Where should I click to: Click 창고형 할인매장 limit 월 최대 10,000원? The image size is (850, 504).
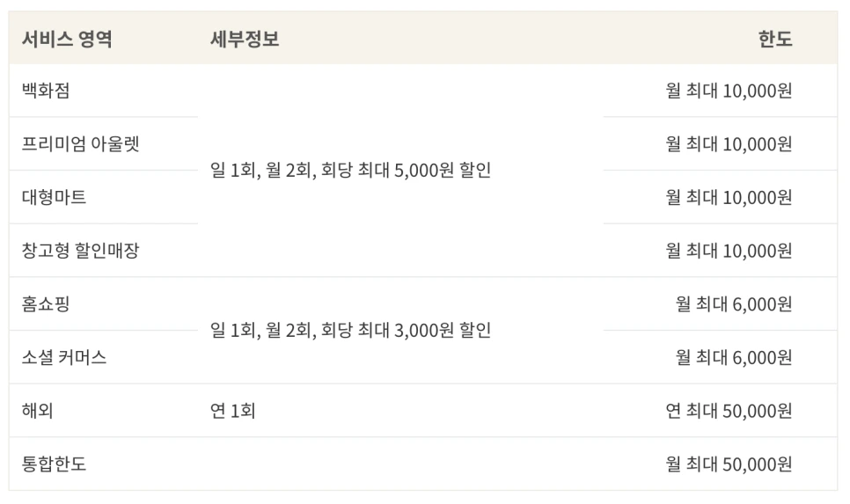(729, 251)
